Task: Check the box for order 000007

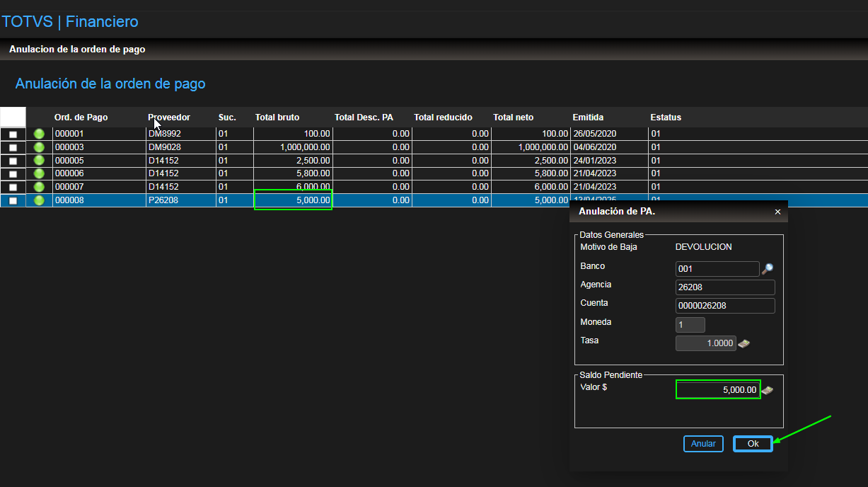Action: pyautogui.click(x=13, y=188)
